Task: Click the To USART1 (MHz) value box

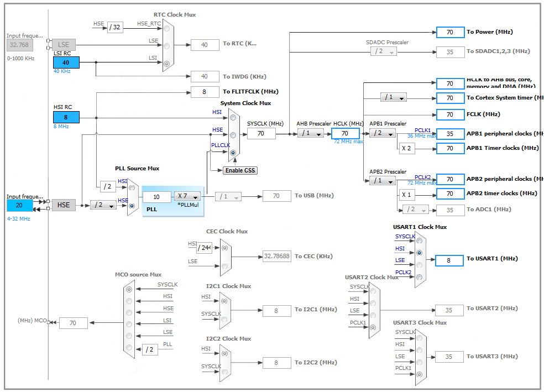Action: [x=449, y=260]
